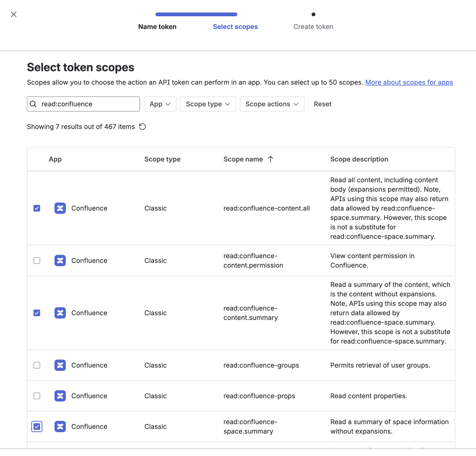
Task: Click Confluence icon in read:confluence-groups row
Action: (x=60, y=365)
